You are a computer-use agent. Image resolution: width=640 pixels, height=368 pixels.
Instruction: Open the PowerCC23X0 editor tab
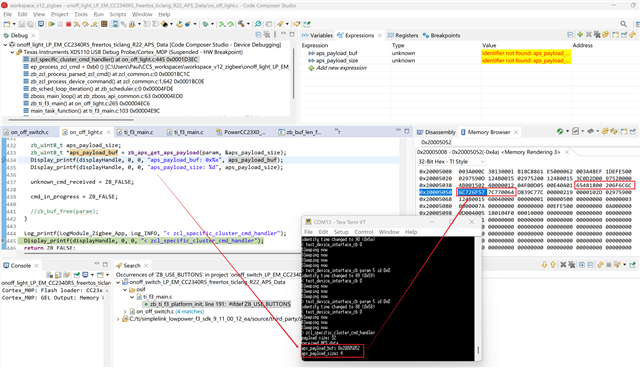(x=241, y=132)
